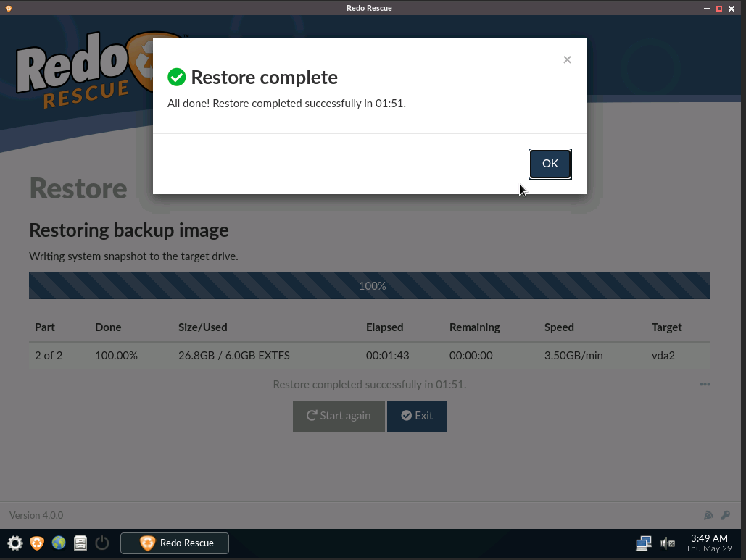Image resolution: width=746 pixels, height=560 pixels.
Task: Click the Part column header
Action: (x=45, y=327)
